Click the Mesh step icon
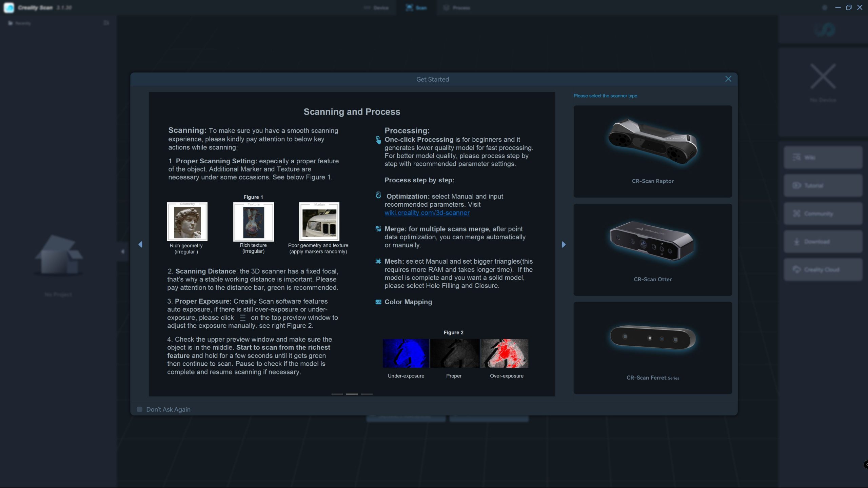The height and width of the screenshot is (488, 868). [378, 261]
